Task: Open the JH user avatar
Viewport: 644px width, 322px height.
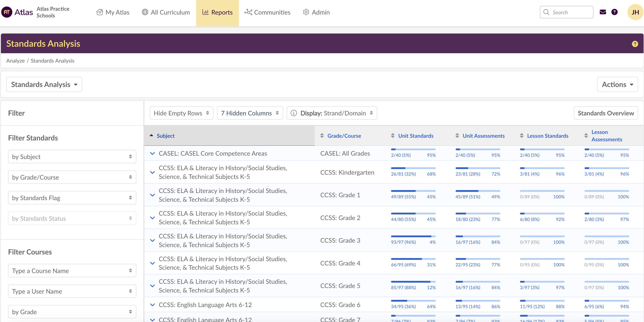Action: point(635,12)
